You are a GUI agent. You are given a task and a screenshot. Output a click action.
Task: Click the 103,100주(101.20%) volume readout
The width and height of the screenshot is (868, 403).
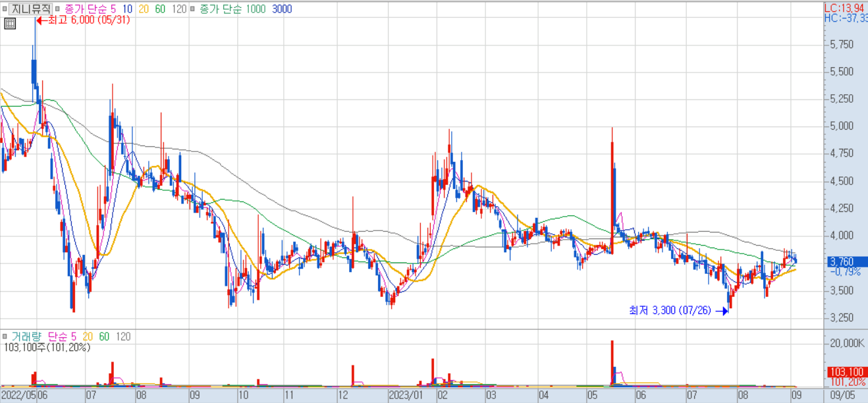(x=47, y=347)
